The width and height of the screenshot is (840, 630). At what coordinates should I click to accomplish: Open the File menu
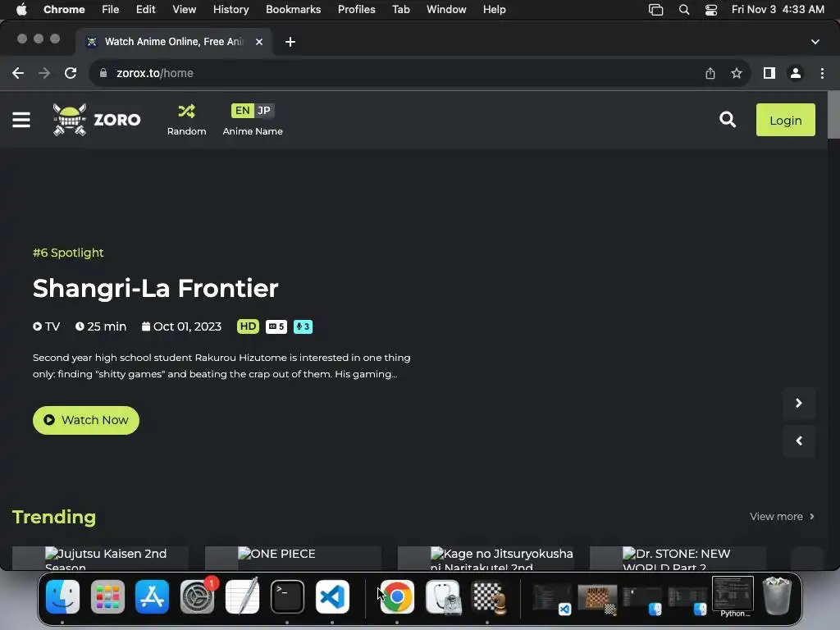coord(111,9)
